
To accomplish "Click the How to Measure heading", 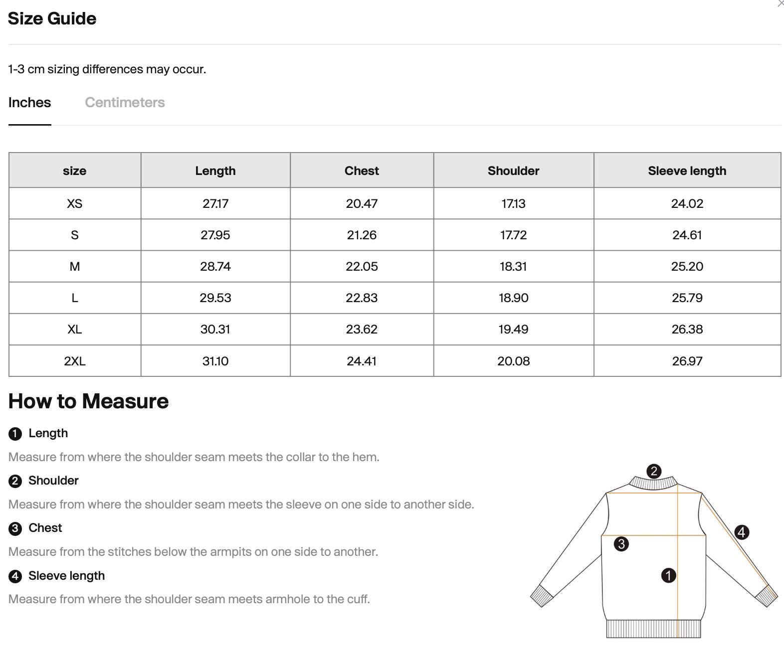I will (x=88, y=401).
